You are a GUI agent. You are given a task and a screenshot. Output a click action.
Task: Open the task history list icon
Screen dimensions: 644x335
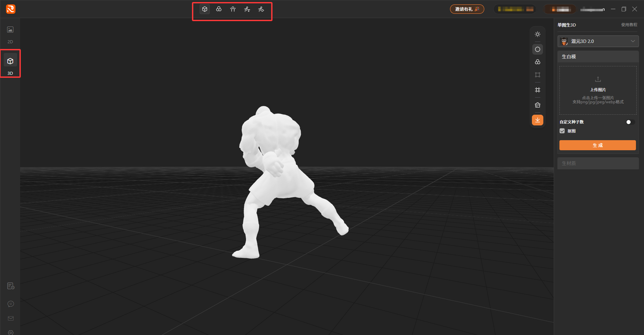[x=11, y=286]
